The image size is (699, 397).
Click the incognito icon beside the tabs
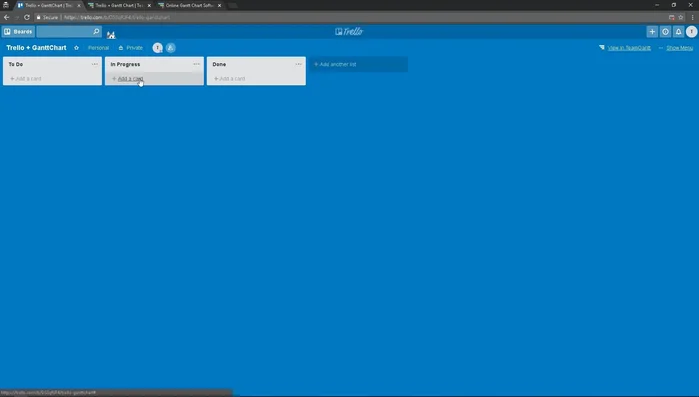pos(6,5)
